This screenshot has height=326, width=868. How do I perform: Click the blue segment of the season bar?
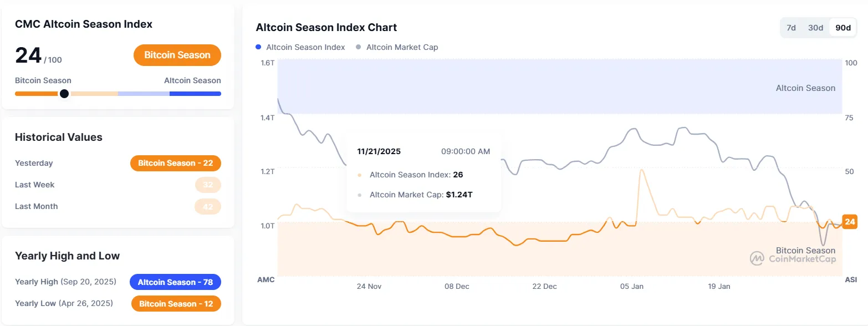click(x=195, y=94)
